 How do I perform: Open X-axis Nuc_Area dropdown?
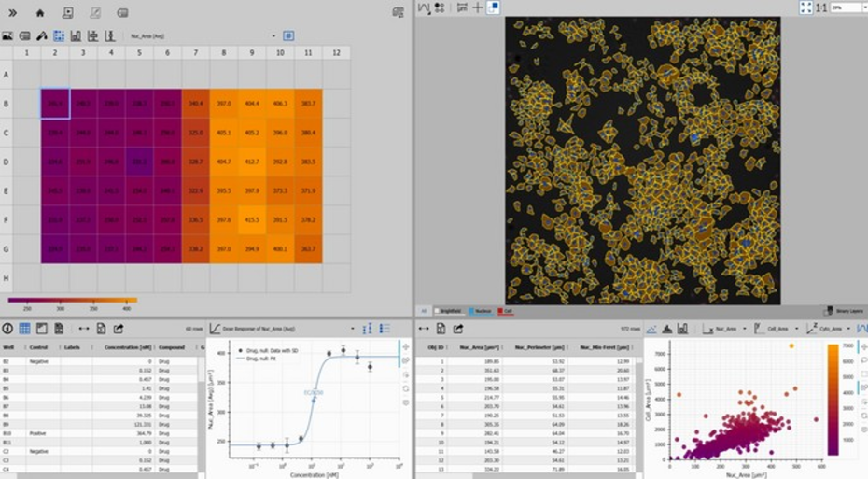[724, 329]
